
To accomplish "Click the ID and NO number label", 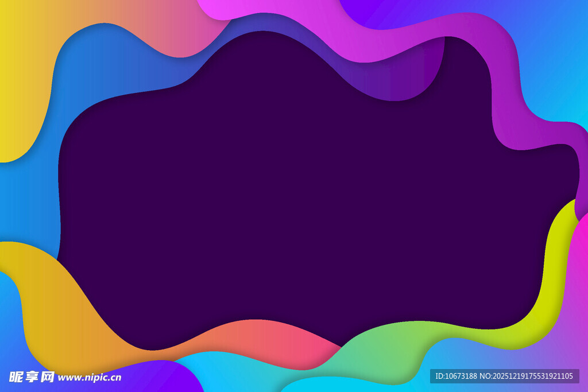I will click(504, 376).
